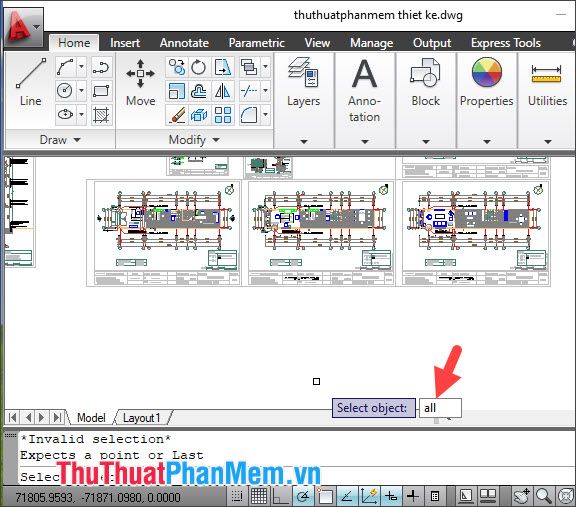Jump to first layout tab arrow

12,418
